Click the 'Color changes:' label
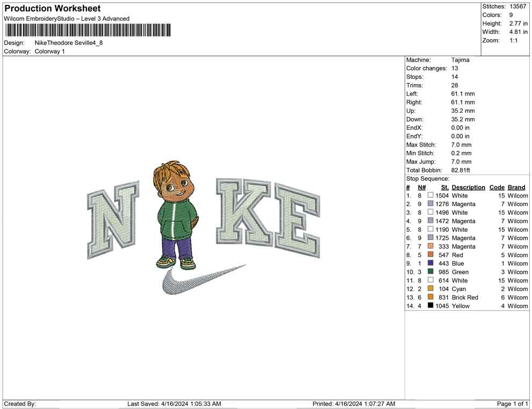532x409 pixels. (x=427, y=68)
